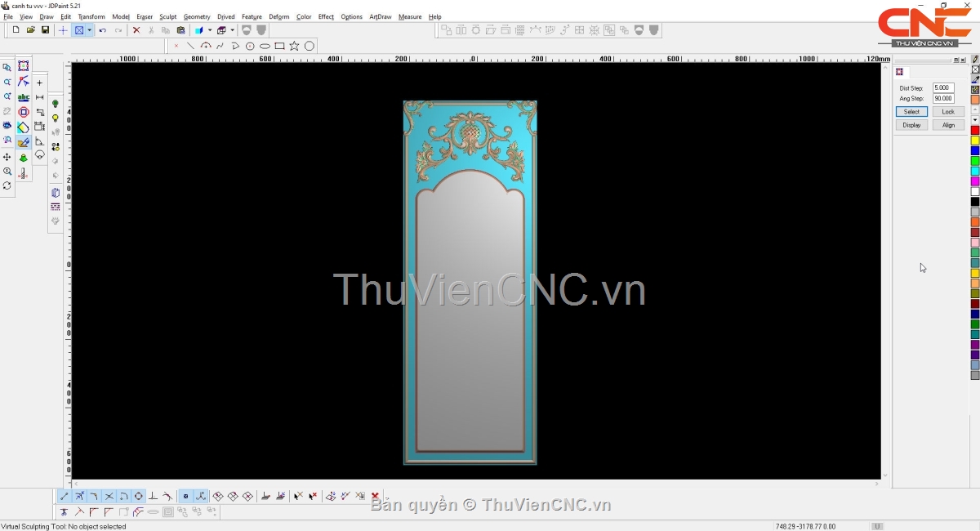The height and width of the screenshot is (531, 980).
Task: Pick the yellow color swatch
Action: pos(975,141)
